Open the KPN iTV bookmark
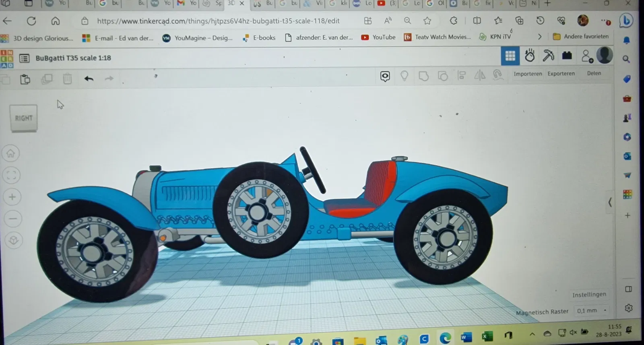The width and height of the screenshot is (644, 345). pyautogui.click(x=495, y=37)
